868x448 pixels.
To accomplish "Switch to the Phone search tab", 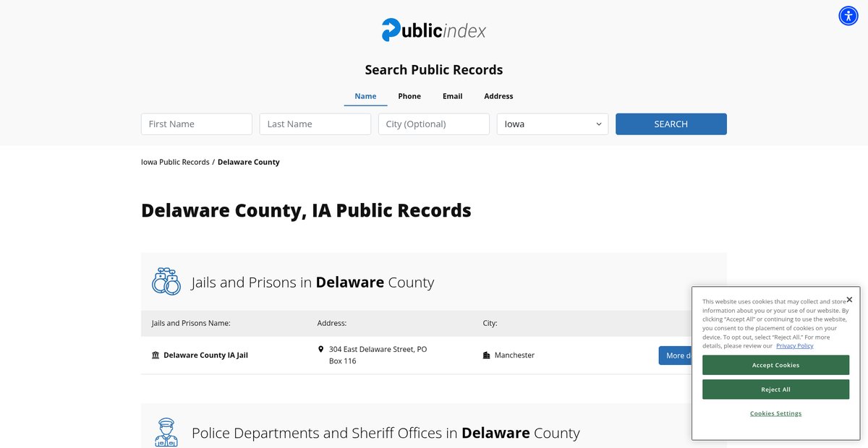I will 409,96.
